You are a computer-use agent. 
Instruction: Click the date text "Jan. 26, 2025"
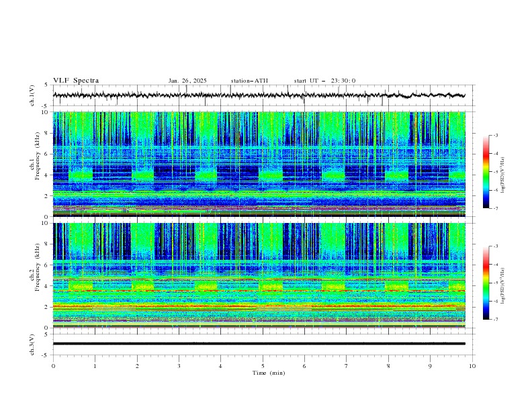187,81
